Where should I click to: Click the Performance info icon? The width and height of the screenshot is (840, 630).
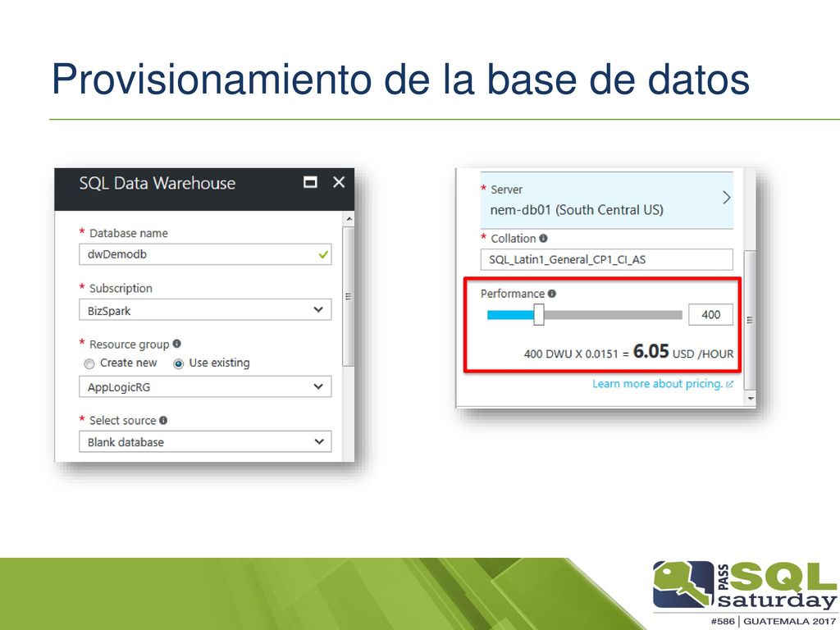click(x=552, y=294)
